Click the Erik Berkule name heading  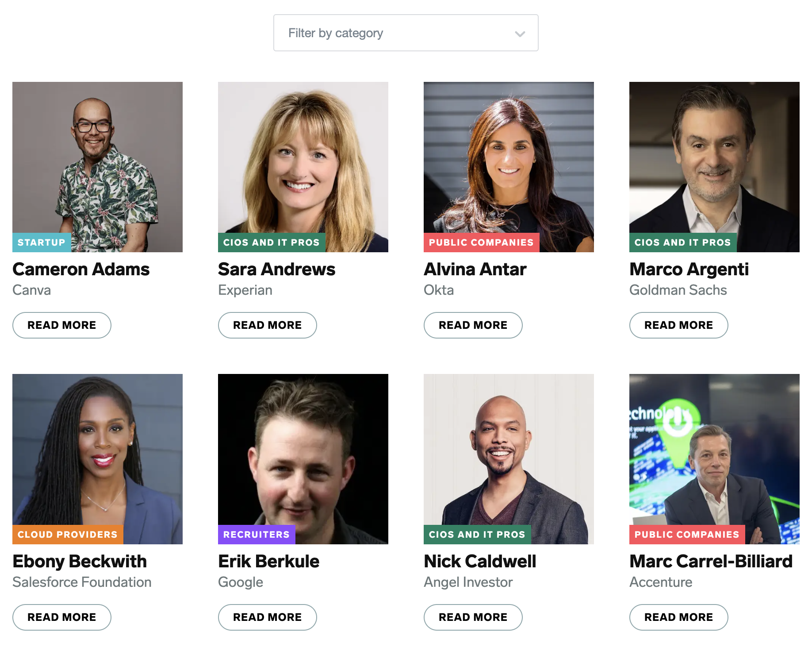tap(269, 561)
